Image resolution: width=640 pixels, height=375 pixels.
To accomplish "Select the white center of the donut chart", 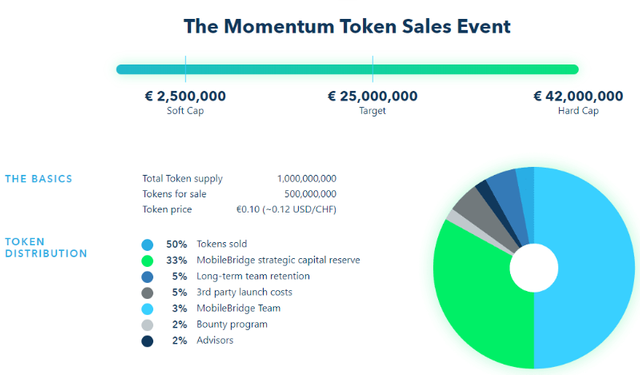I will point(534,268).
